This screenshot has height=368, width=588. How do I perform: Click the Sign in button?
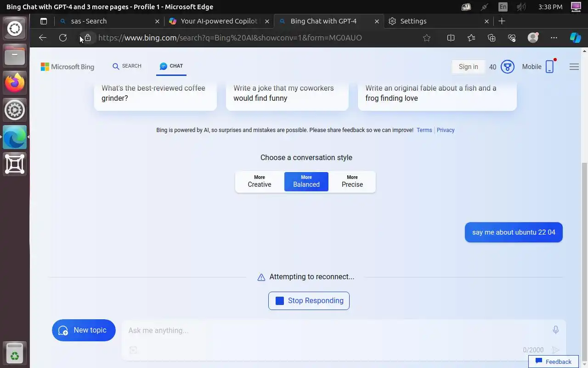[468, 67]
